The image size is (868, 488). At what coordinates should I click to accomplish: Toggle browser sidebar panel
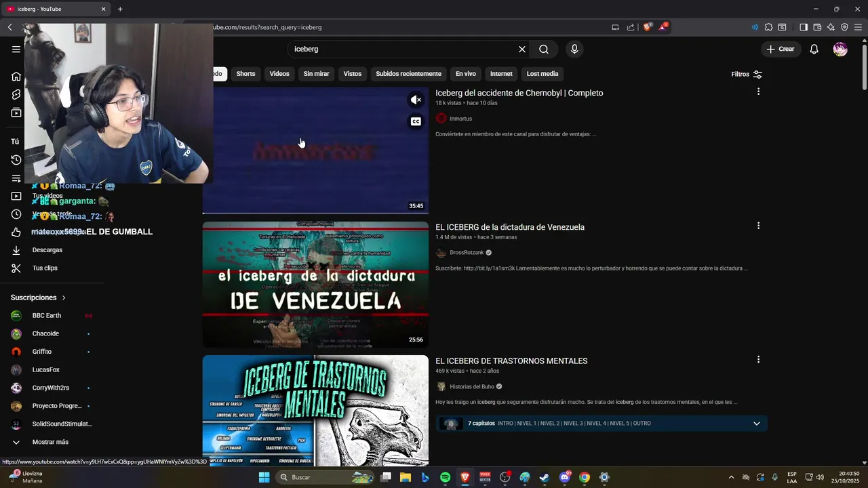click(x=804, y=27)
